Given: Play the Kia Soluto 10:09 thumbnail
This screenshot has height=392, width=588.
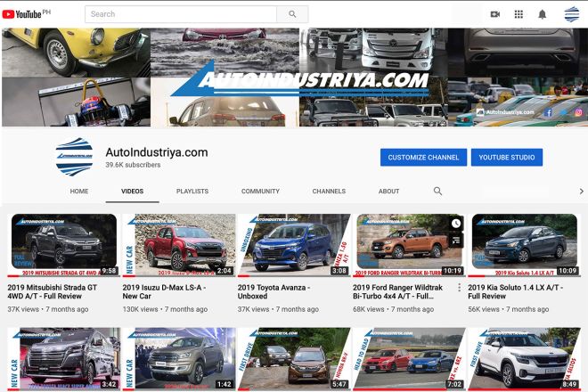Looking at the screenshot, I should (x=524, y=245).
